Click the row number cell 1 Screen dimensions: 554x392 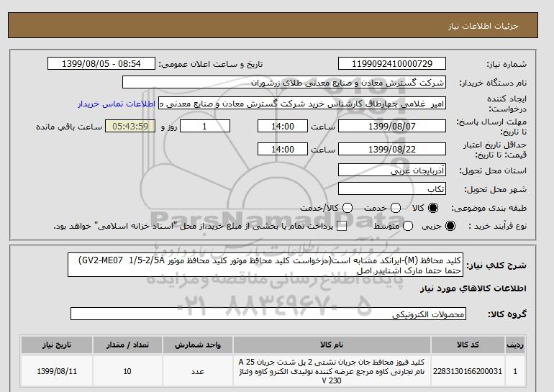click(515, 371)
